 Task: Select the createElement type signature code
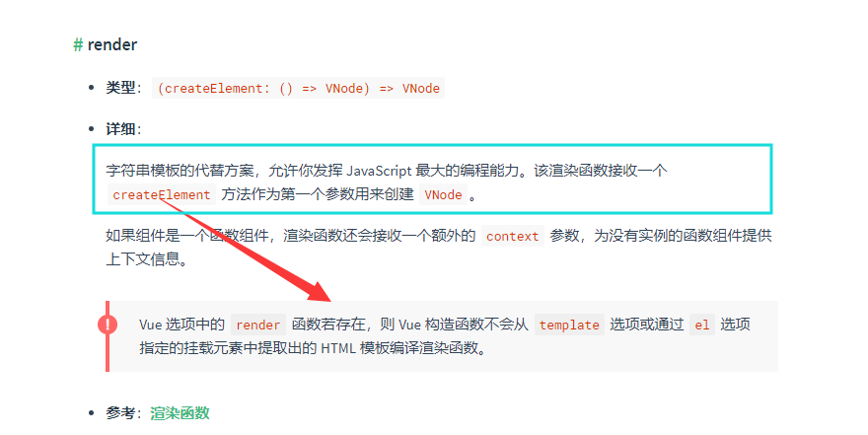pos(298,89)
